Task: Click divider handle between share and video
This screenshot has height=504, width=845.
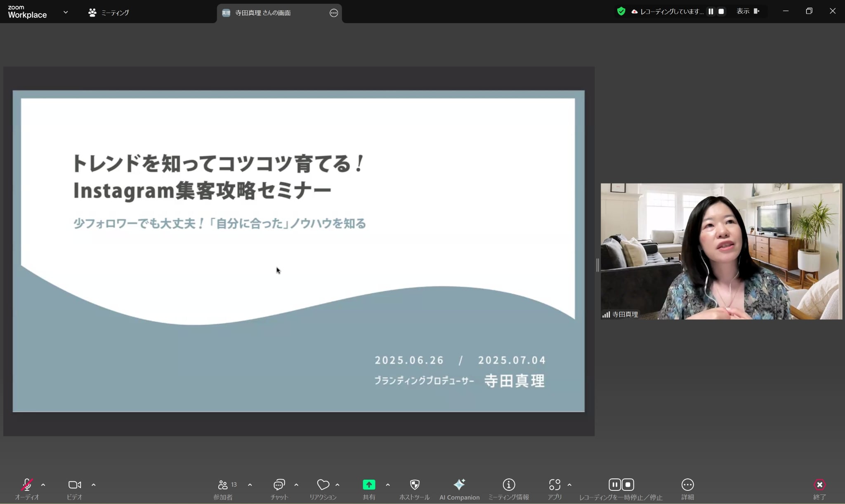Action: click(597, 265)
